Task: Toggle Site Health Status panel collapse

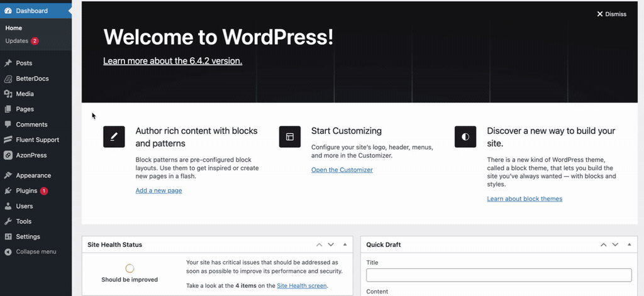Action: tap(345, 244)
